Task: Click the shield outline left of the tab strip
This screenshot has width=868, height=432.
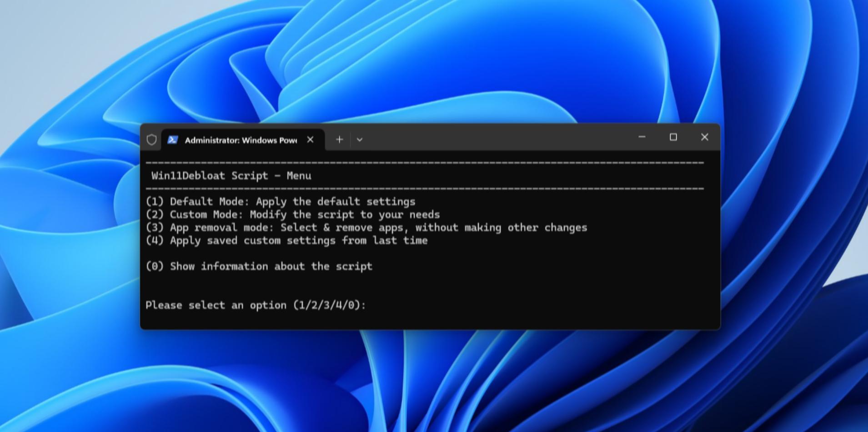Action: (x=151, y=139)
